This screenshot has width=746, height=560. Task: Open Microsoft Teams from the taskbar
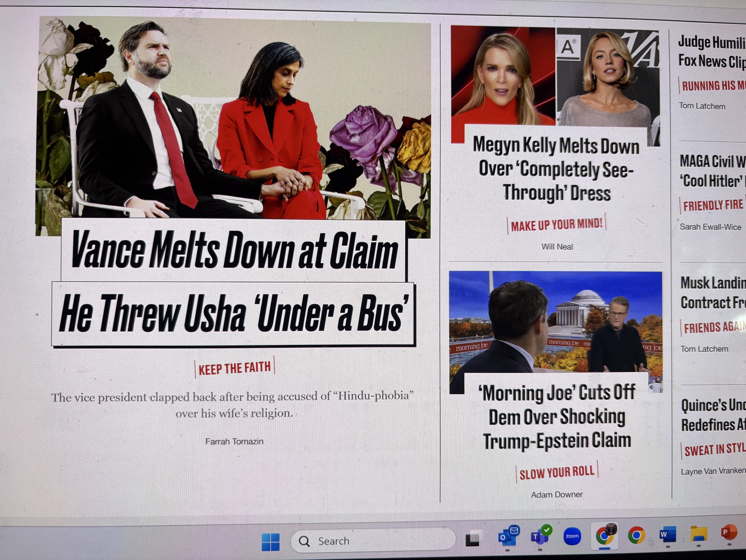540,536
